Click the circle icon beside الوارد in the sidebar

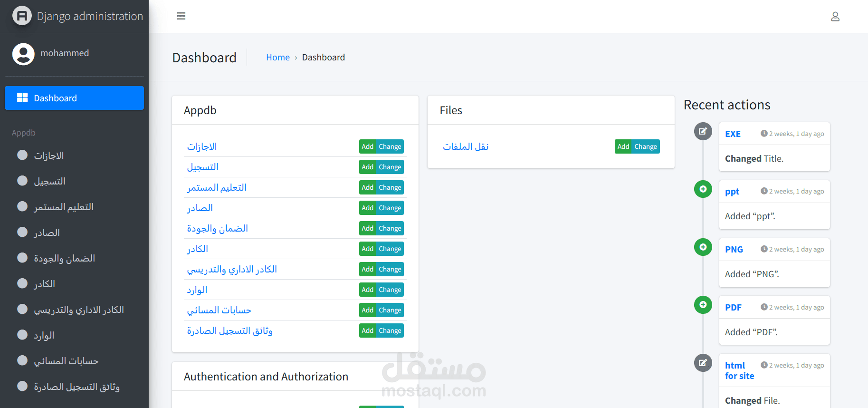(22, 335)
